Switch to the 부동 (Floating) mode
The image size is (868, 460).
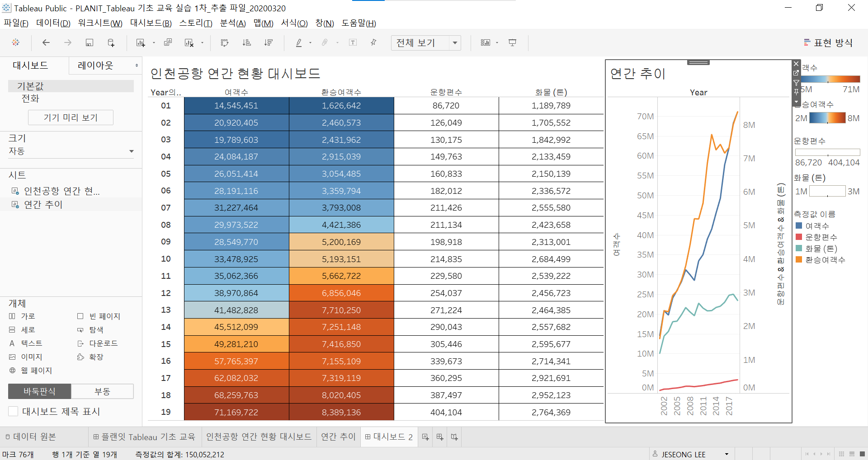point(102,391)
